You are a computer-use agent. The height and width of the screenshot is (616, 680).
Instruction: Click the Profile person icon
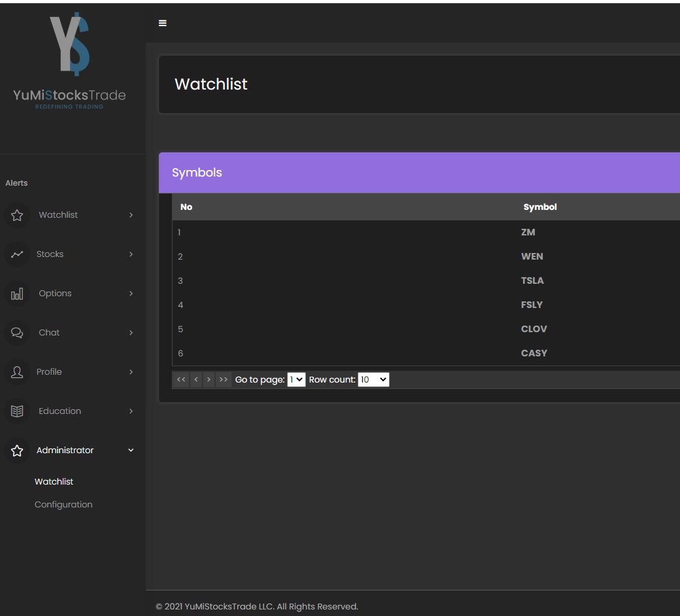(x=17, y=372)
